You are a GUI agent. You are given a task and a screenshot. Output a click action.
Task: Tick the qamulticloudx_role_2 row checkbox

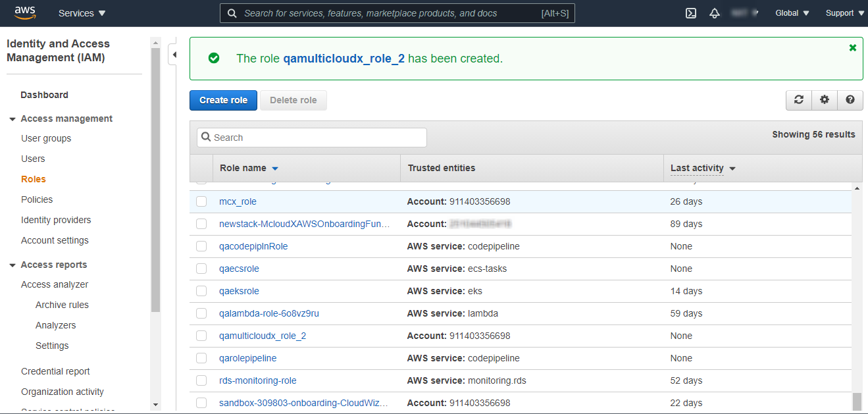[201, 336]
